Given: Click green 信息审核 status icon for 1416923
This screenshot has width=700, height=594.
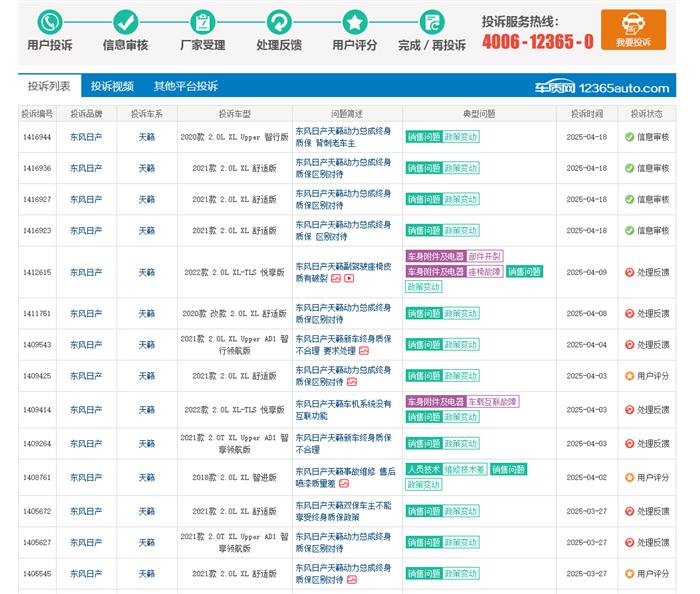Looking at the screenshot, I should pyautogui.click(x=629, y=231).
